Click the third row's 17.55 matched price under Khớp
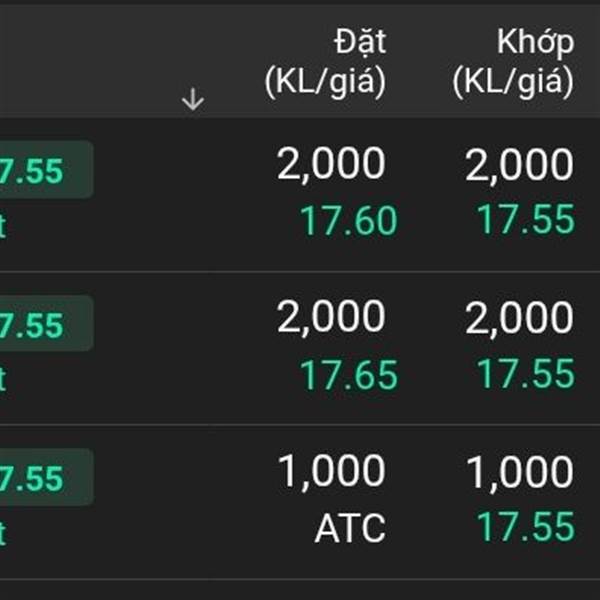The height and width of the screenshot is (600, 600). [x=525, y=527]
